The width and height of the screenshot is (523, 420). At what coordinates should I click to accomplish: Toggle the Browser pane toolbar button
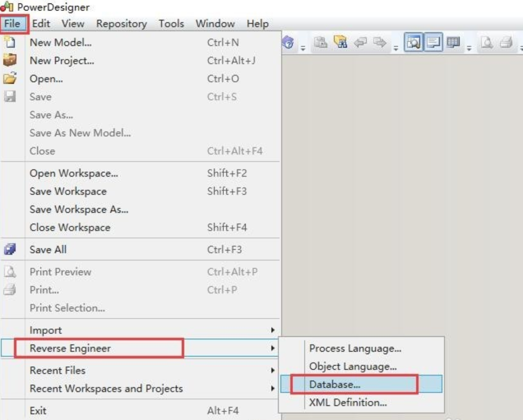(x=413, y=42)
